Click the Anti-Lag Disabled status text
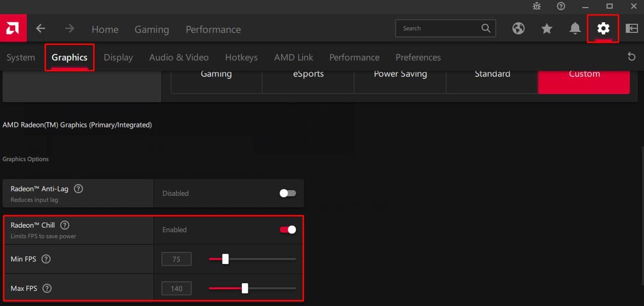Viewport: 644px width, 306px height. (x=176, y=193)
